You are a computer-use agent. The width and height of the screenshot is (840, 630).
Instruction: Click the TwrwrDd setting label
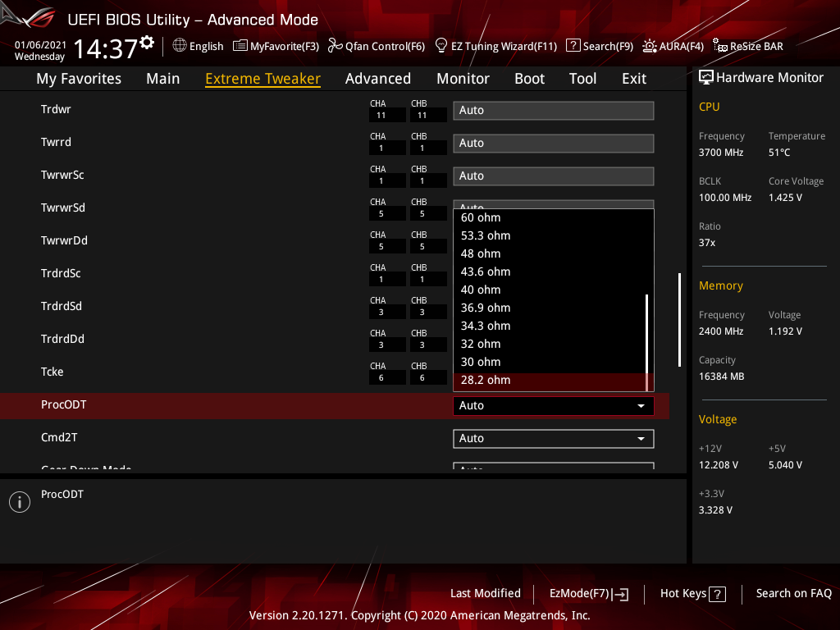64,240
